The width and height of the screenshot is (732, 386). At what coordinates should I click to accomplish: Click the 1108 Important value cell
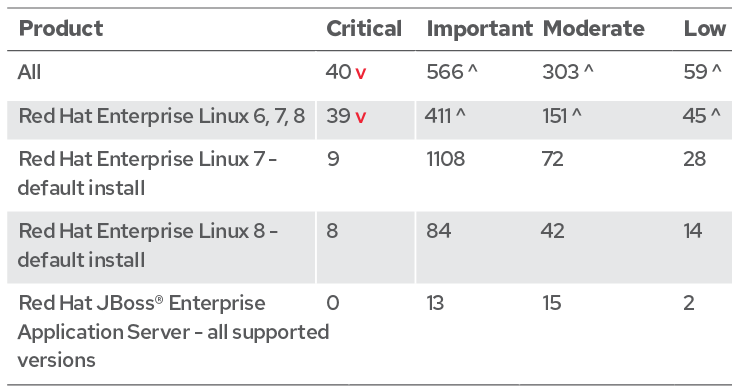445,159
